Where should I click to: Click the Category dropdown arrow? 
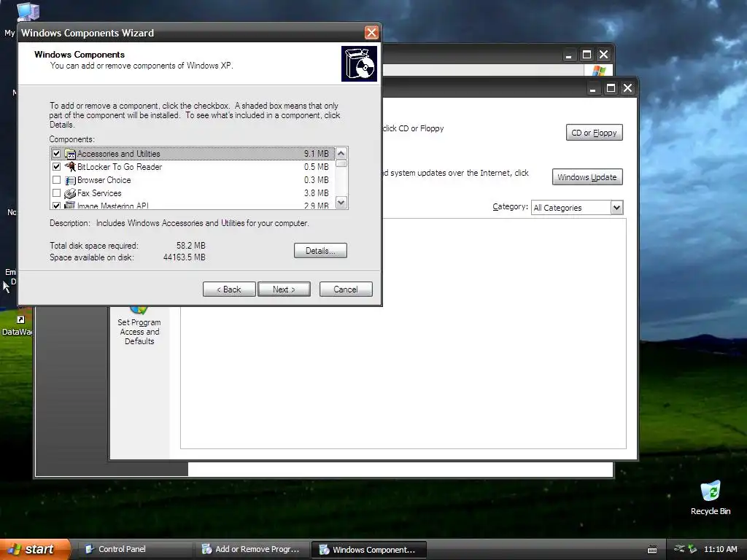[617, 208]
